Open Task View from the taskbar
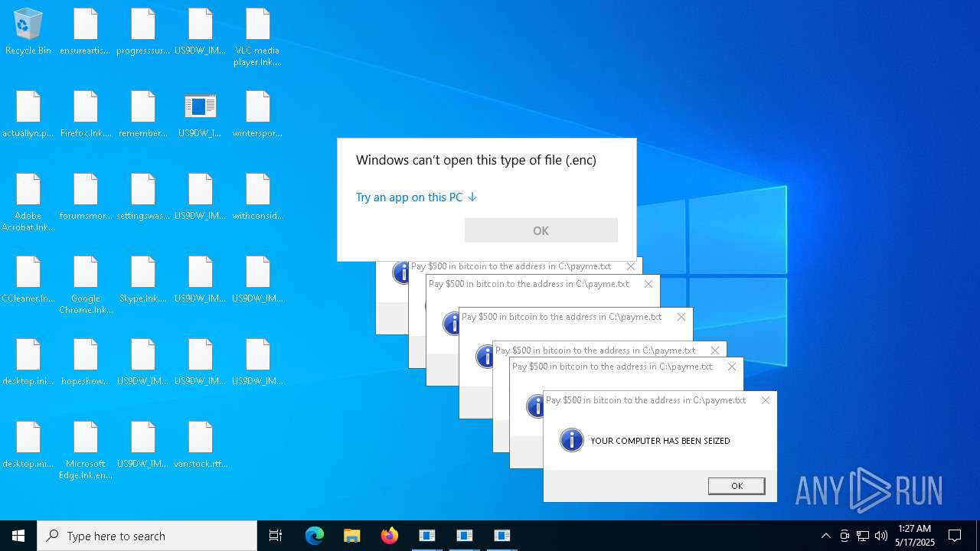Viewport: 980px width, 551px height. click(x=276, y=536)
